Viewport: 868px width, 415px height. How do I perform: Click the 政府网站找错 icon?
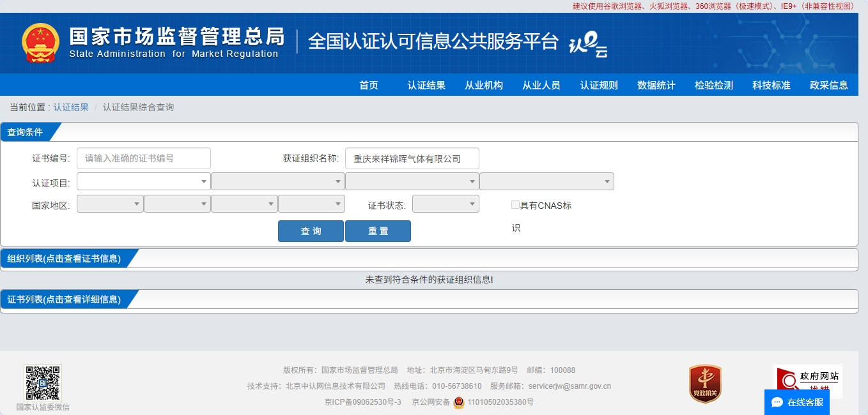[807, 381]
